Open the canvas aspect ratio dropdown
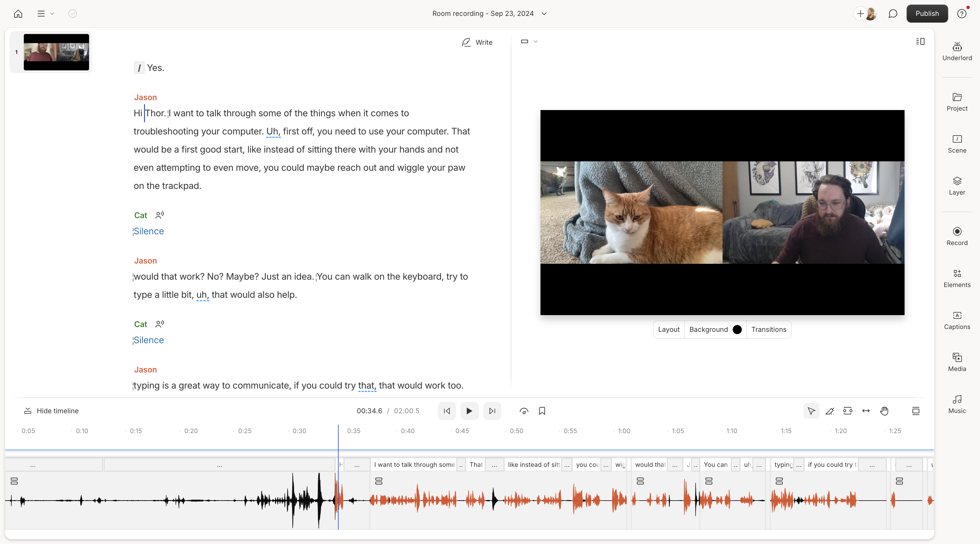This screenshot has width=980, height=544. (529, 41)
